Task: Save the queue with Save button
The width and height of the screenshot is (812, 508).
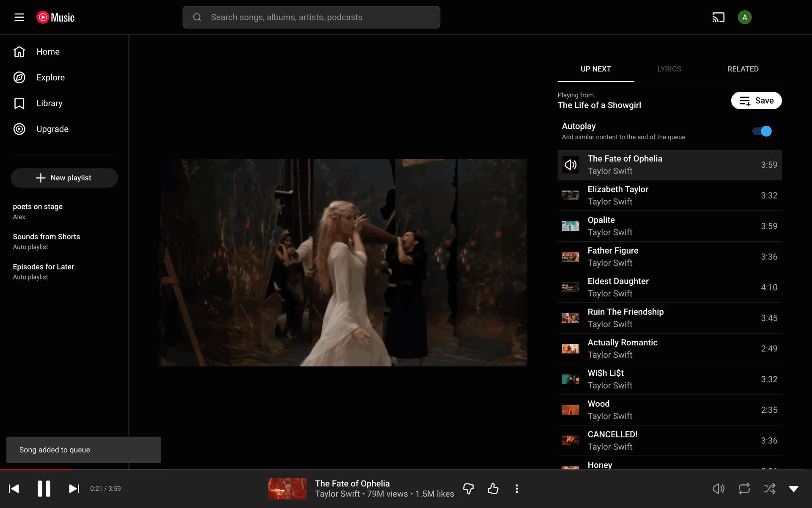Action: pos(756,101)
